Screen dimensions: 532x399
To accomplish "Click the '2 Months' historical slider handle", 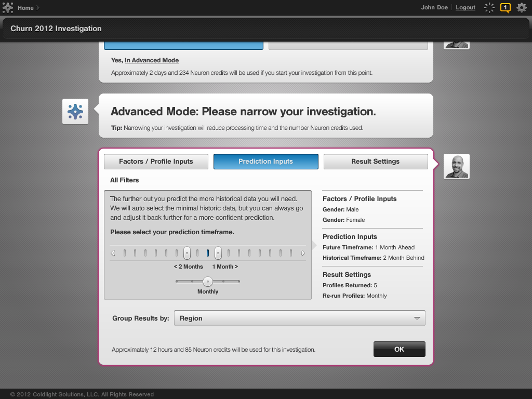I will click(x=187, y=253).
